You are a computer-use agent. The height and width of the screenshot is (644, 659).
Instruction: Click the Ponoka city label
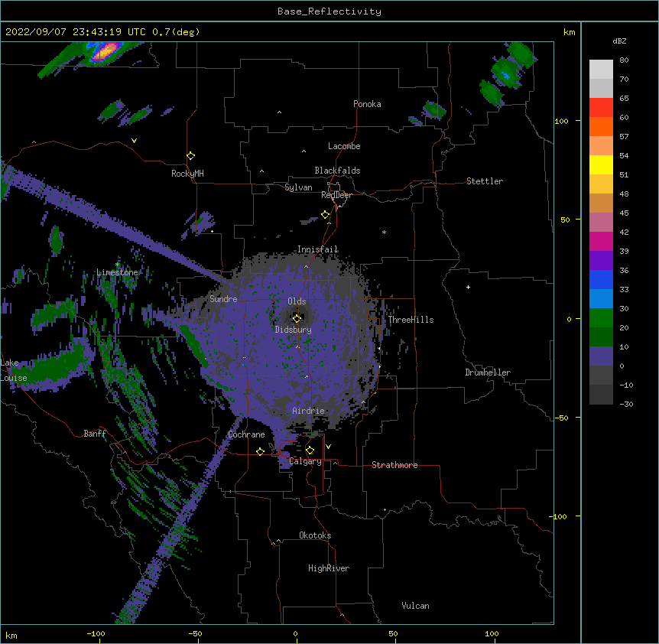[x=367, y=104]
